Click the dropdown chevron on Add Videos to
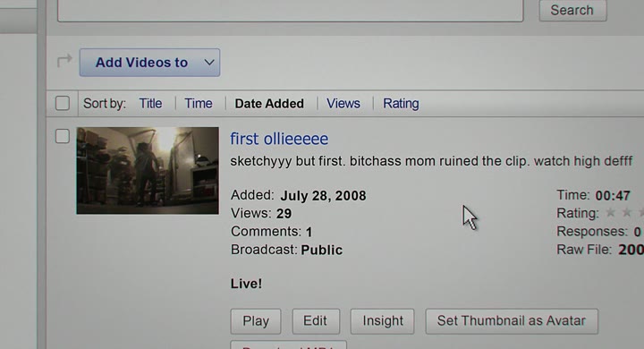The image size is (644, 349). [209, 63]
